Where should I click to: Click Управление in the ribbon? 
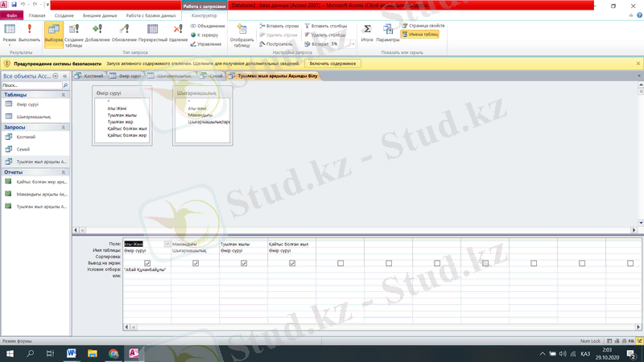coord(206,44)
